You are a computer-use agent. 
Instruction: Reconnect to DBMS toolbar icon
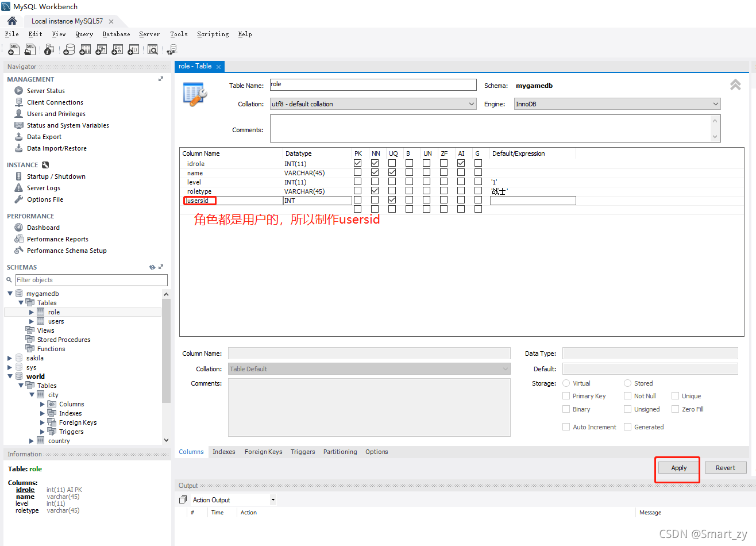tap(172, 50)
